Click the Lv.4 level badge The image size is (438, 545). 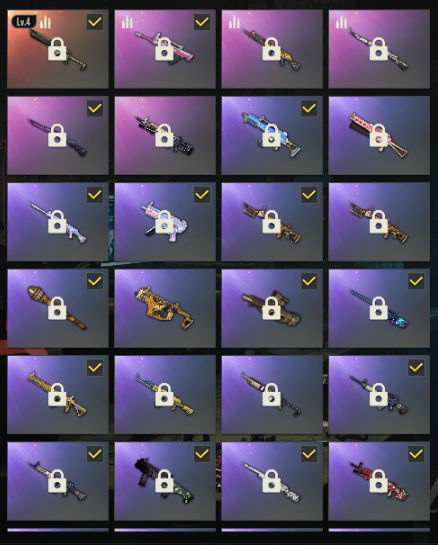23,22
